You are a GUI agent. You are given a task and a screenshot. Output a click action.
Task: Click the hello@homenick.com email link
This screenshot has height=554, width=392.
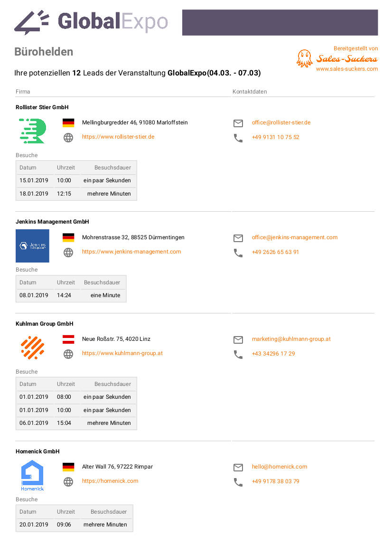280,467
